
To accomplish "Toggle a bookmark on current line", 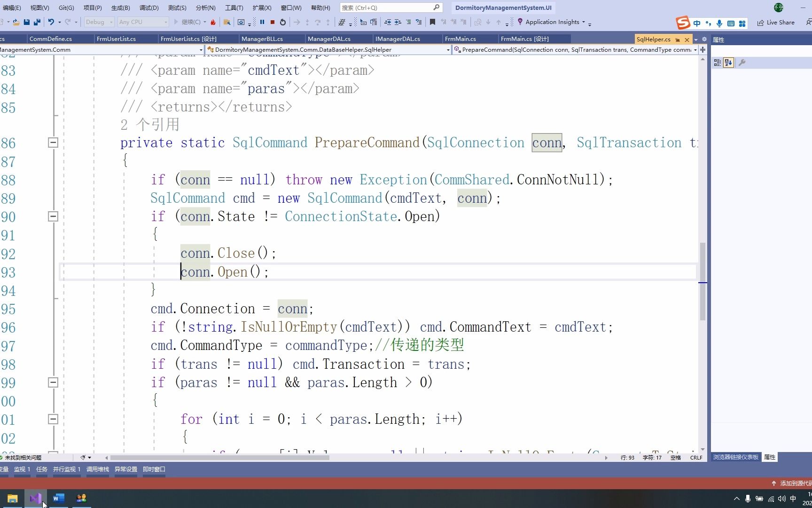I will [x=432, y=22].
